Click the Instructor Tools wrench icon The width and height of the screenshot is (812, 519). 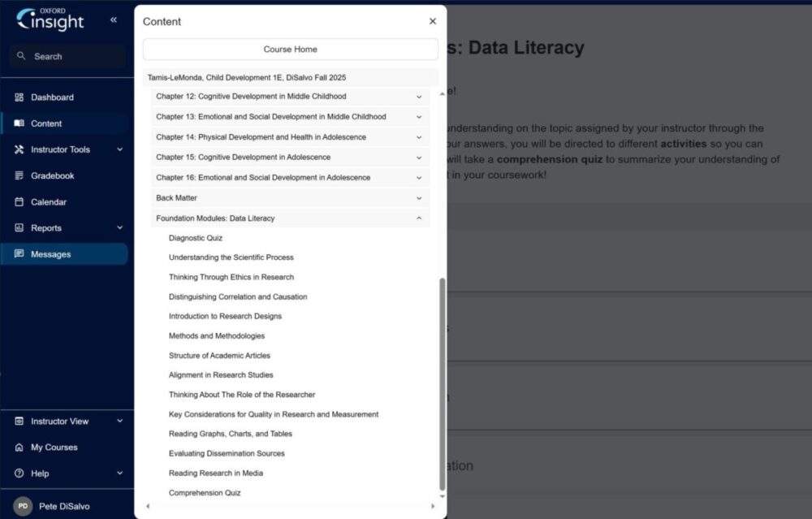tap(19, 149)
